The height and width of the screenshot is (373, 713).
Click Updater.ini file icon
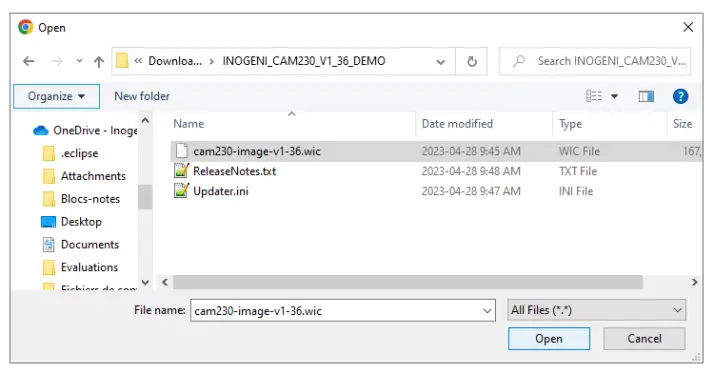coord(181,191)
